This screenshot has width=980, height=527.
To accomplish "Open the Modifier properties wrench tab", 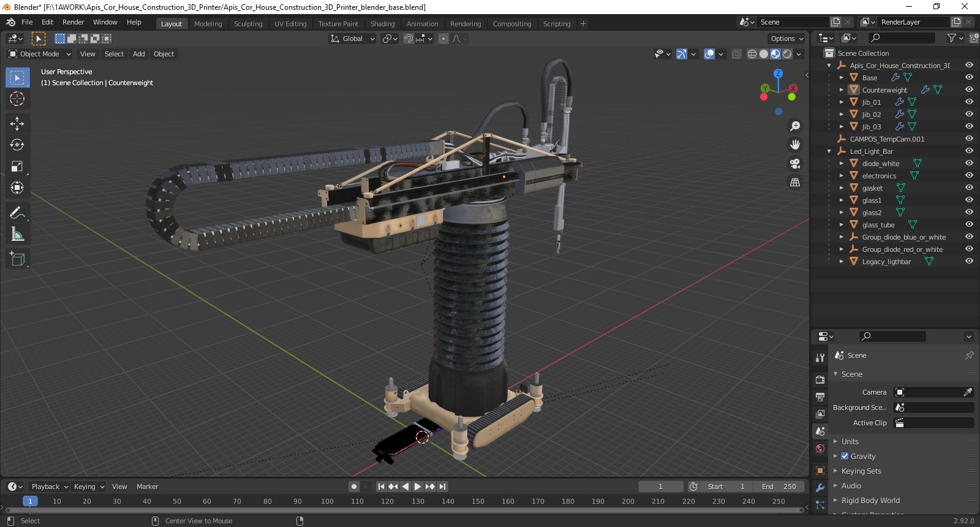I will point(820,488).
